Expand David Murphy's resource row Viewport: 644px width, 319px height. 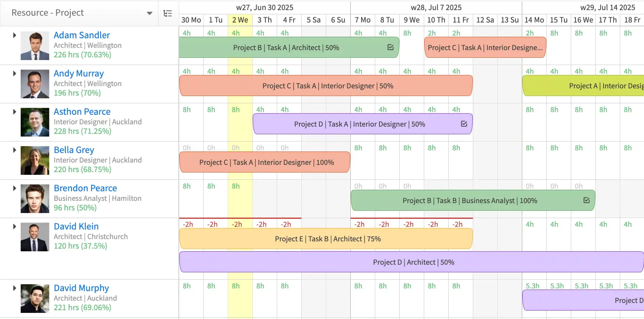[x=14, y=288]
